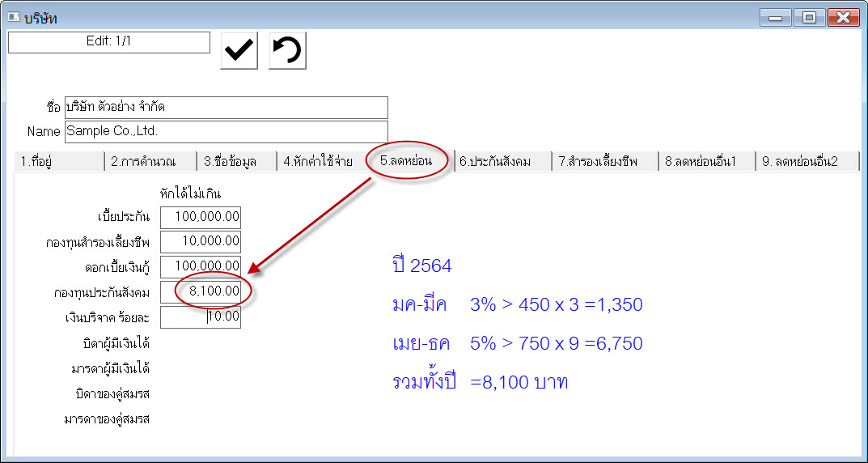Close the บริษัท window
This screenshot has width=868, height=463.
845,18
